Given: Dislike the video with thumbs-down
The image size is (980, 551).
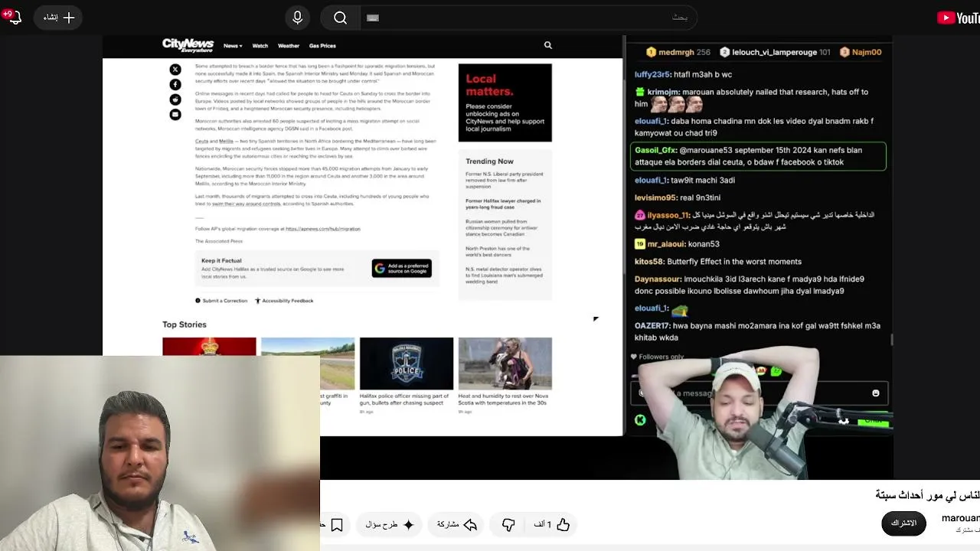Looking at the screenshot, I should pyautogui.click(x=508, y=524).
